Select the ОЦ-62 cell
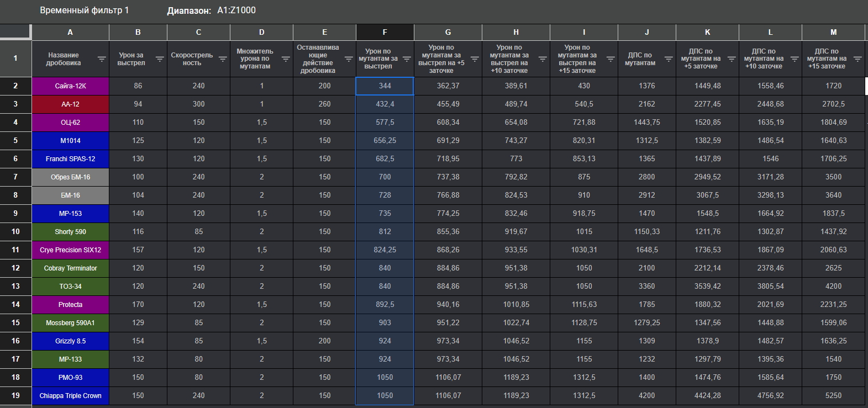 click(70, 122)
